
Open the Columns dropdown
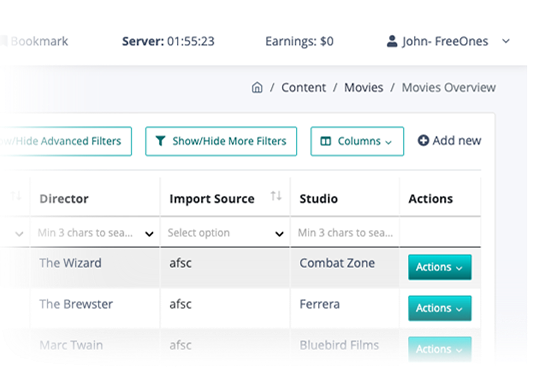(357, 141)
